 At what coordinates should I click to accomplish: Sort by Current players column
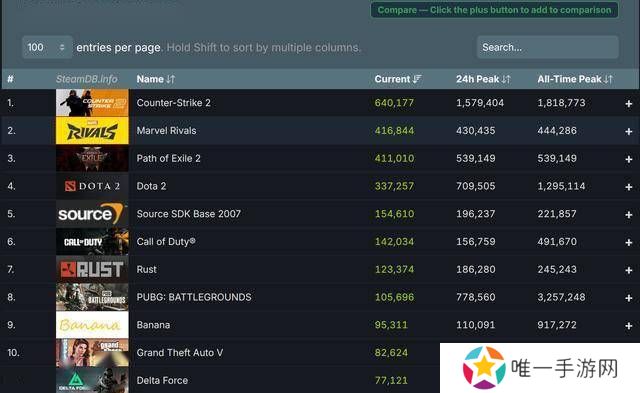tap(398, 79)
